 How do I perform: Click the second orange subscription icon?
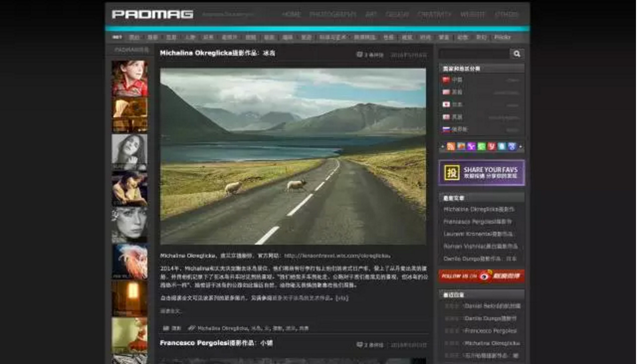click(461, 146)
